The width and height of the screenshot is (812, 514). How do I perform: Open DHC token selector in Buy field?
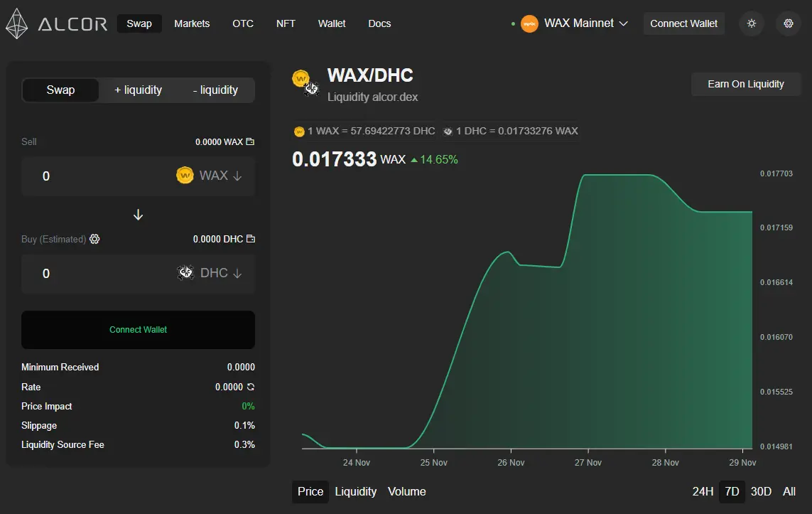tap(209, 272)
